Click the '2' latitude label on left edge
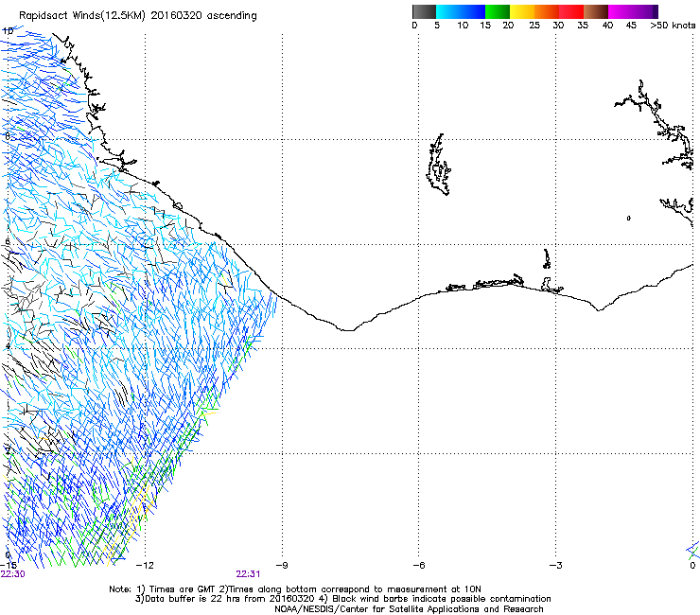The height and width of the screenshot is (615, 700). [x=8, y=450]
